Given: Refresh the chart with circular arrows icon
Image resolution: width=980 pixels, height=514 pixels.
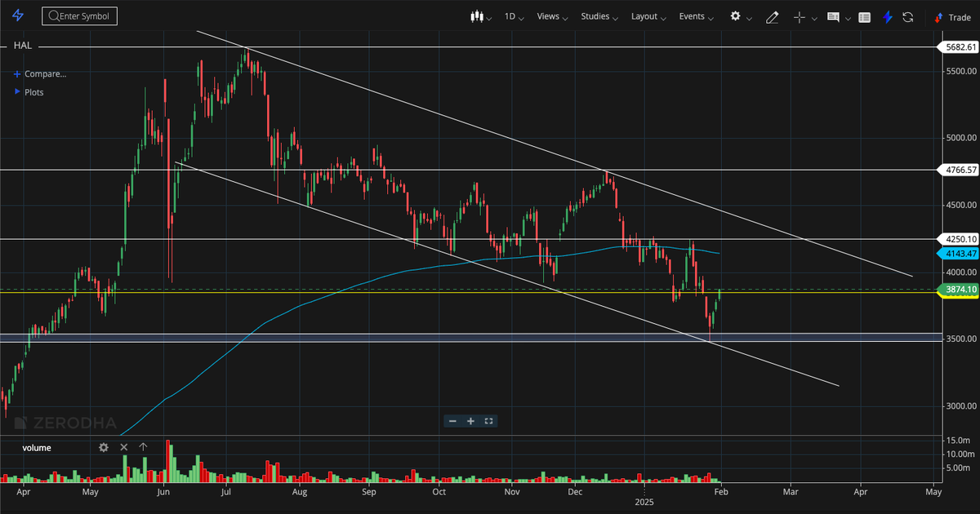Looking at the screenshot, I should [x=907, y=17].
